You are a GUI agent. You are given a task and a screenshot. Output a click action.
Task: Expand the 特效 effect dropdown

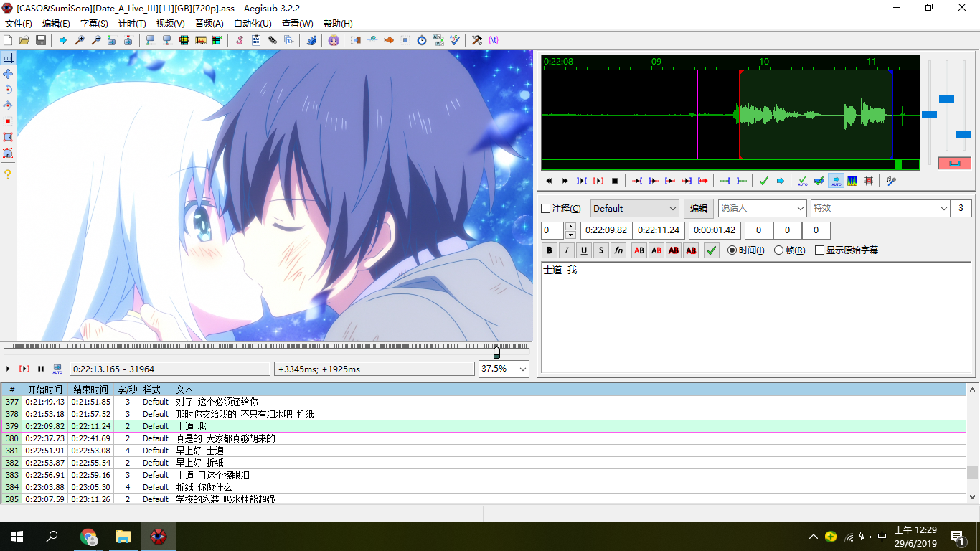[x=880, y=209]
